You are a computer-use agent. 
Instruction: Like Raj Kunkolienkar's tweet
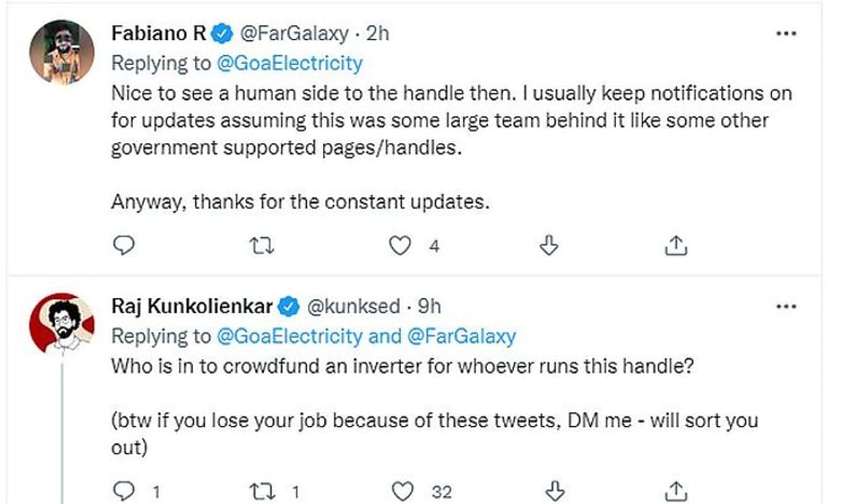402,492
